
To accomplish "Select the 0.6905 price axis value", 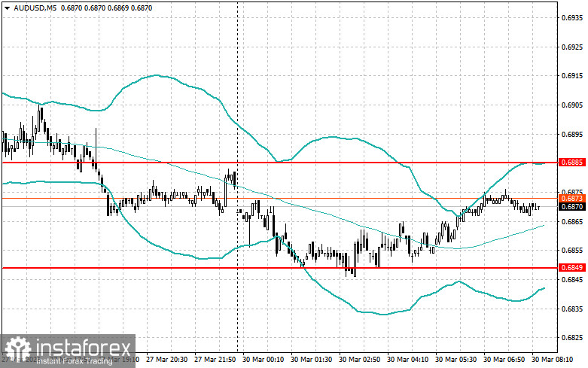I will pos(572,105).
